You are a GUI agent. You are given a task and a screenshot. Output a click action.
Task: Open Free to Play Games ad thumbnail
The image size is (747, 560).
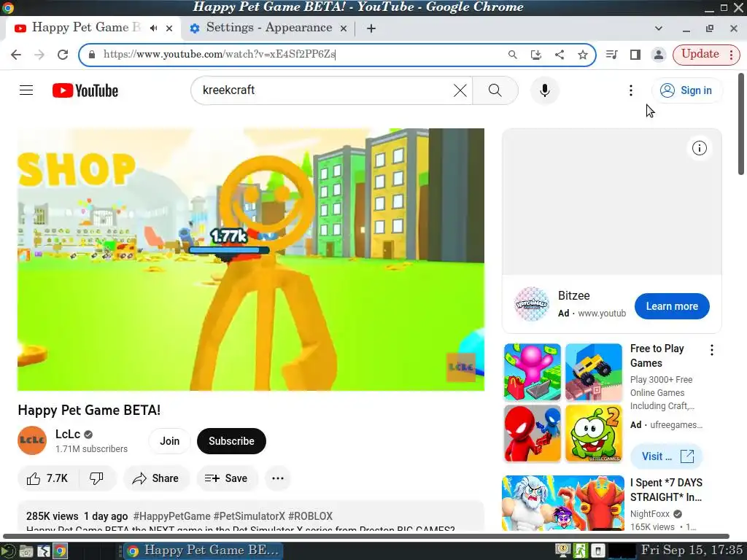(563, 402)
